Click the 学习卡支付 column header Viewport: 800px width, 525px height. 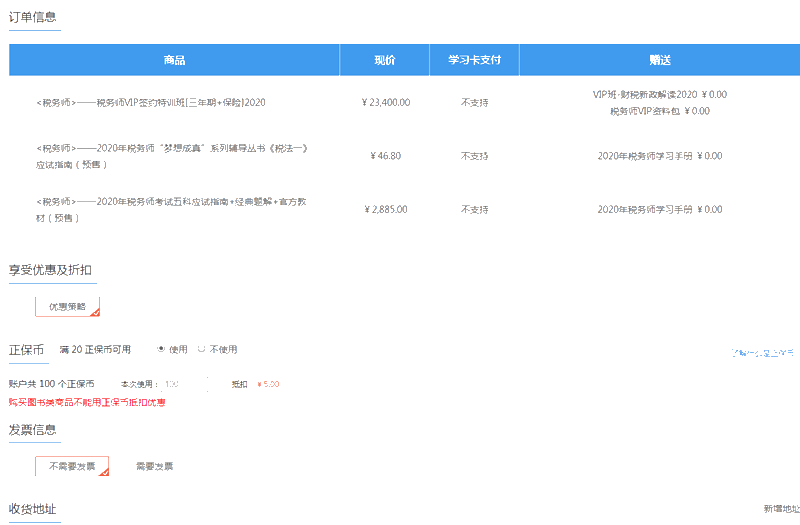point(474,60)
